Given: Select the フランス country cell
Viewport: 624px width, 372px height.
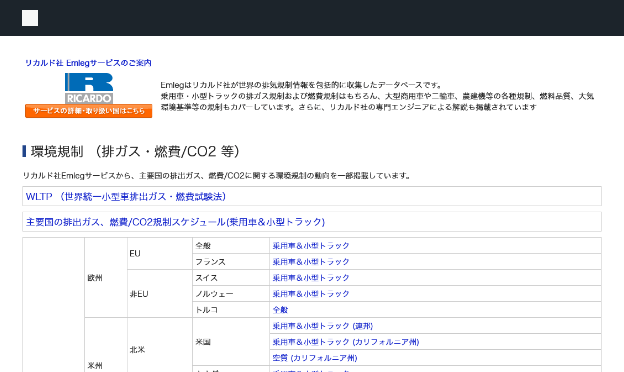Looking at the screenshot, I should pyautogui.click(x=231, y=262).
